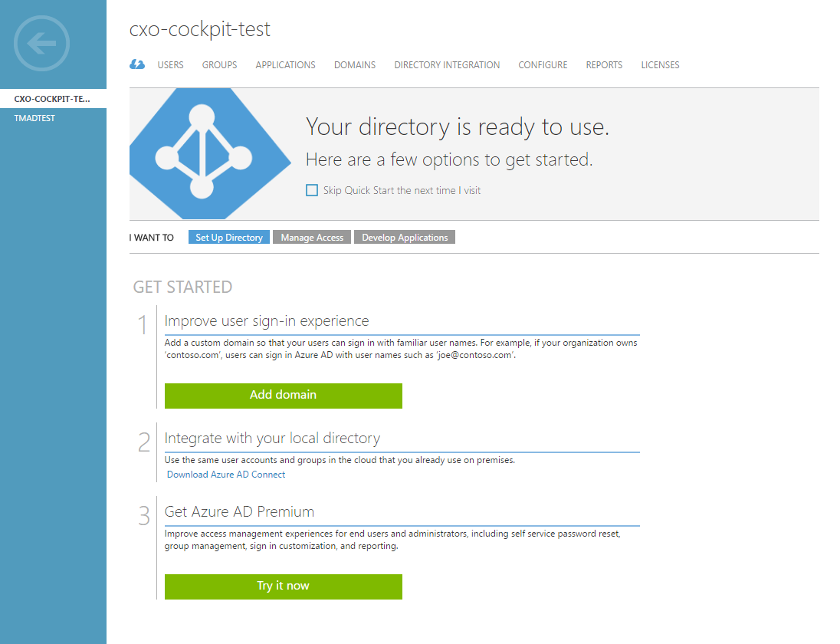Viewport: 840px width, 644px height.
Task: Go to the APPLICATIONS tab
Action: [x=286, y=65]
